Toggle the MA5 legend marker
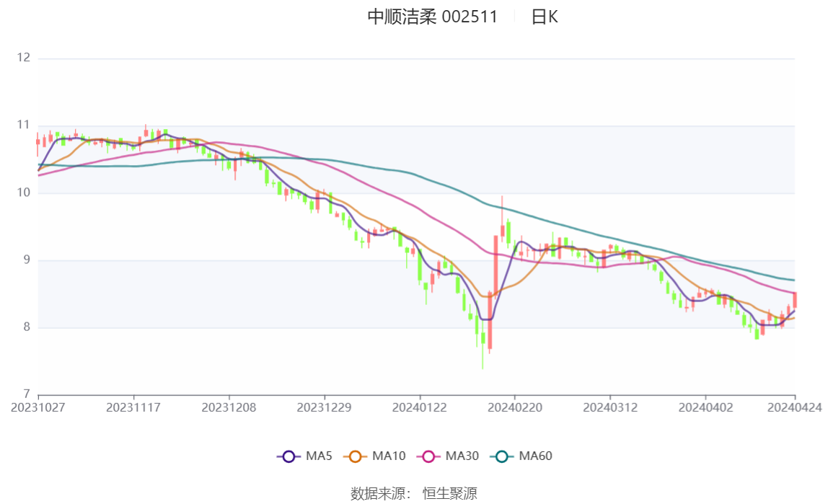828x504 pixels. tap(289, 456)
